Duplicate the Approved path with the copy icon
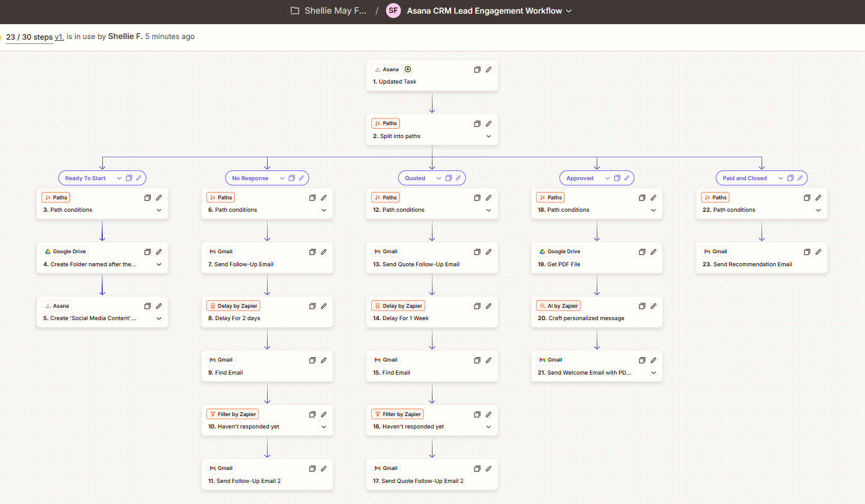 [x=617, y=178]
